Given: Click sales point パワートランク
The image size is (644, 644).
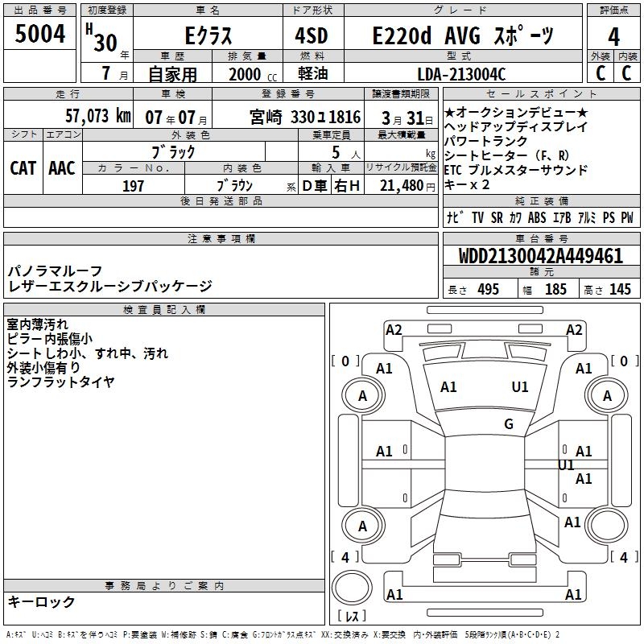Looking at the screenshot, I should [x=486, y=141].
